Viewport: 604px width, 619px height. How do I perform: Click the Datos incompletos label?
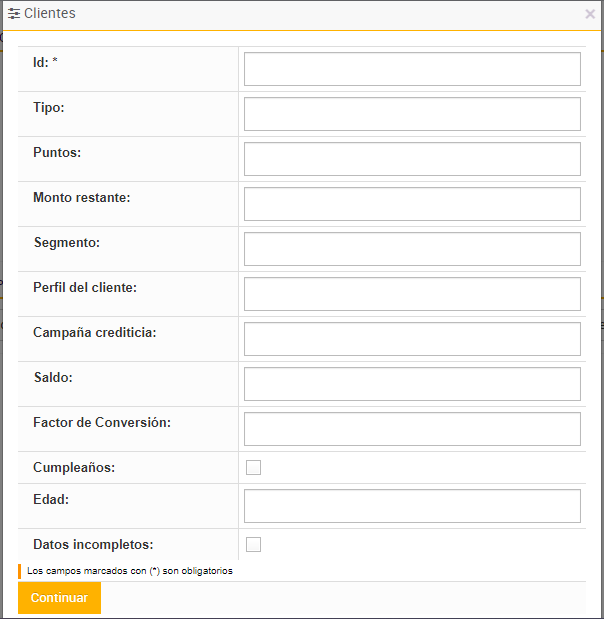point(93,544)
